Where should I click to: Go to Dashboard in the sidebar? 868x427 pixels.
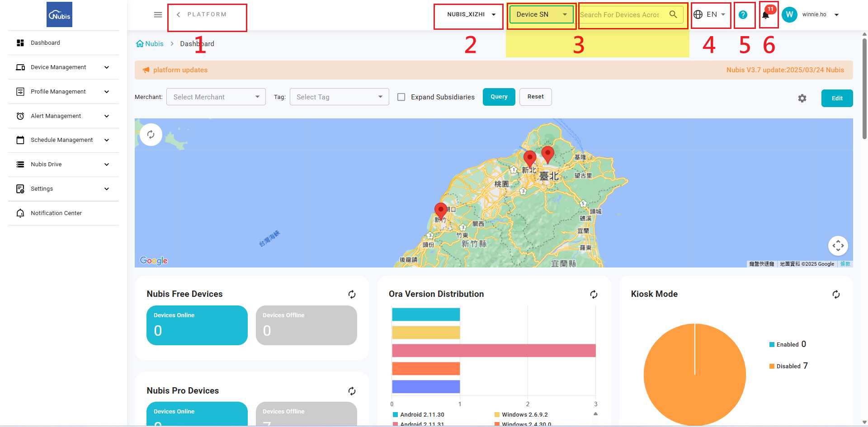63,43
